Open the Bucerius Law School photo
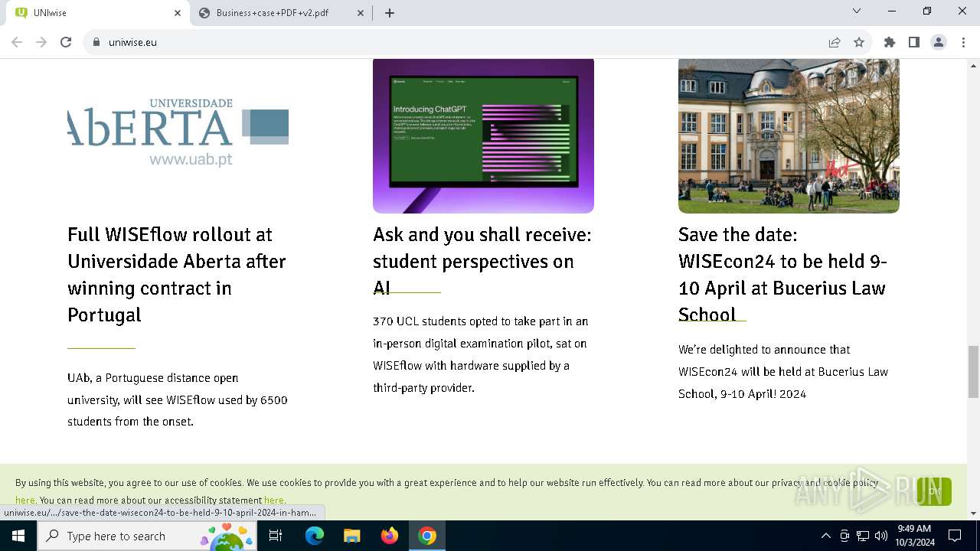The width and height of the screenshot is (980, 551). (789, 135)
